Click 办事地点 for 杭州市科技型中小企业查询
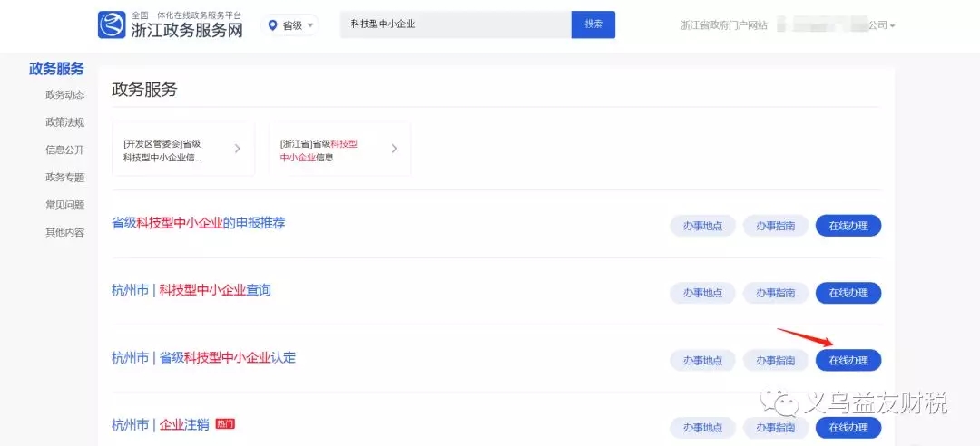Viewport: 980px width, 446px height. [x=702, y=293]
